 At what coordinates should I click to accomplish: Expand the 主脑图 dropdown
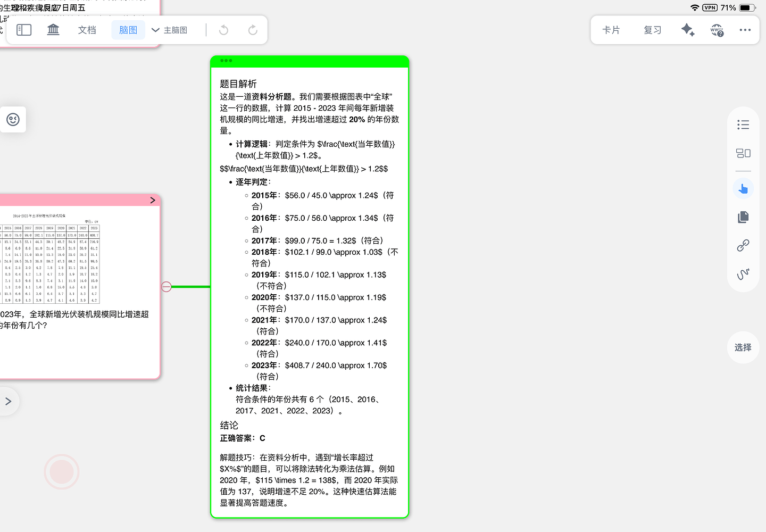pyautogui.click(x=170, y=30)
